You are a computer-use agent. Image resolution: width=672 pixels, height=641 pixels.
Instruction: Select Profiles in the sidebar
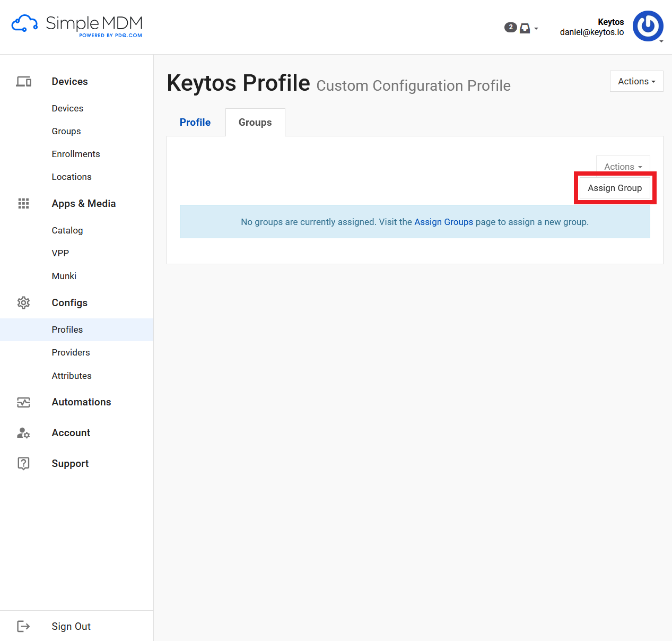76,330
